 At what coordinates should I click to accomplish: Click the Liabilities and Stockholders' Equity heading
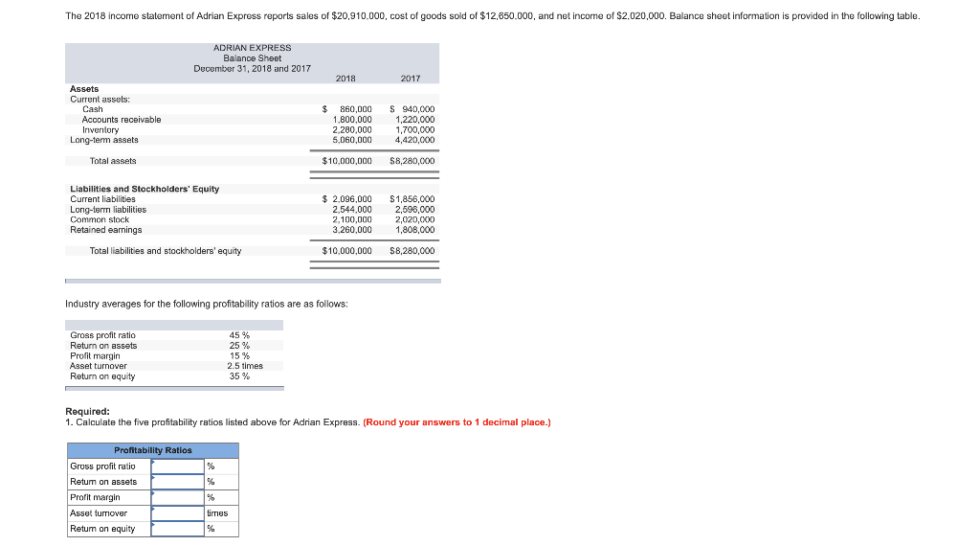145,189
